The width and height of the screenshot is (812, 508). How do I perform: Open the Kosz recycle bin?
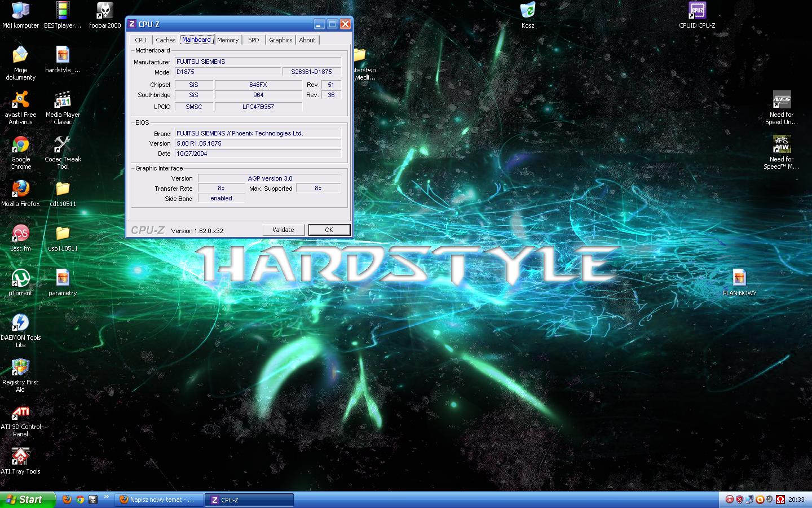(527, 11)
